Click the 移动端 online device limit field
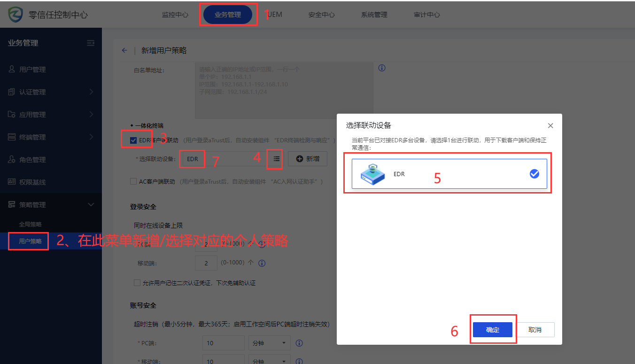 tap(207, 263)
